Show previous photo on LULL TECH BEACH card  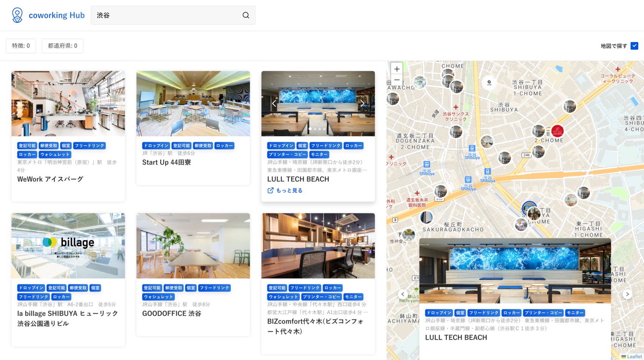(x=274, y=104)
